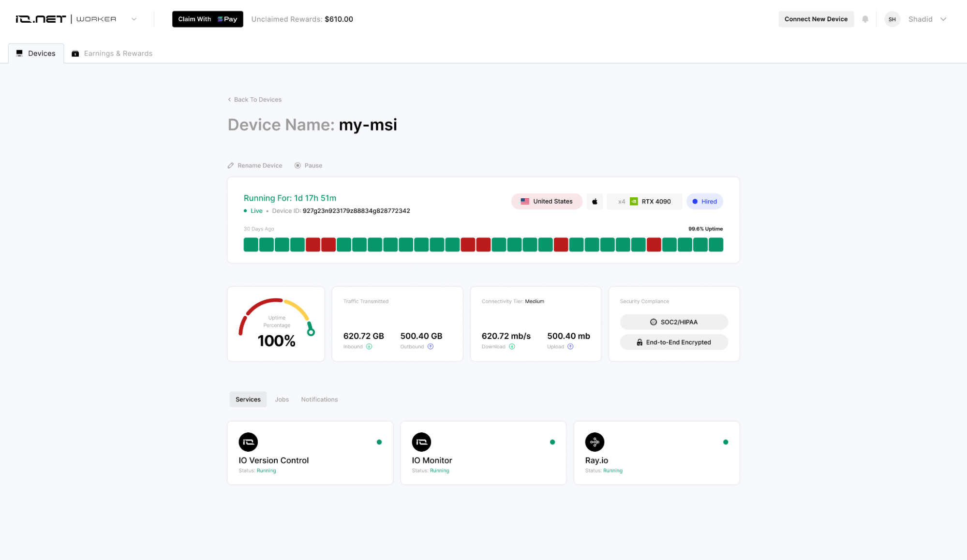Click the United States location badge
Viewport: 967px width, 560px height.
pos(547,202)
